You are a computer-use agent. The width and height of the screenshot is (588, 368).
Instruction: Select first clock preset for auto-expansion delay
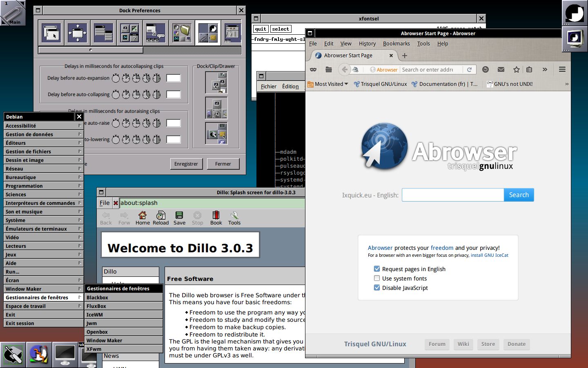tap(116, 78)
